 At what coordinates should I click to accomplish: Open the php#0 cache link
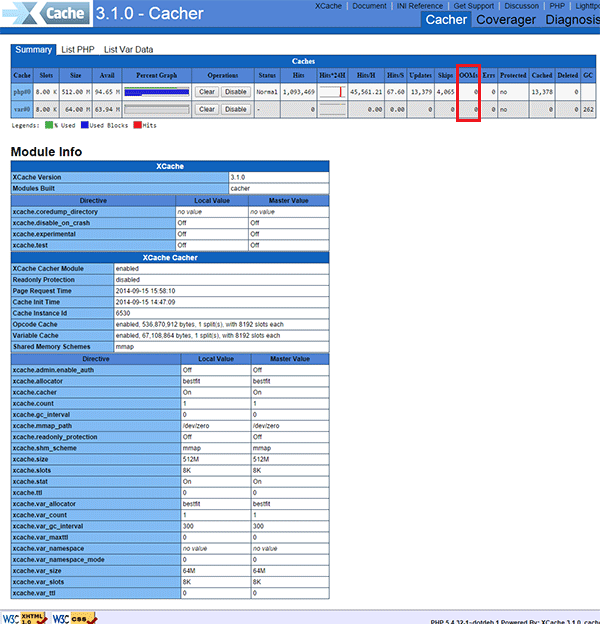(x=22, y=92)
